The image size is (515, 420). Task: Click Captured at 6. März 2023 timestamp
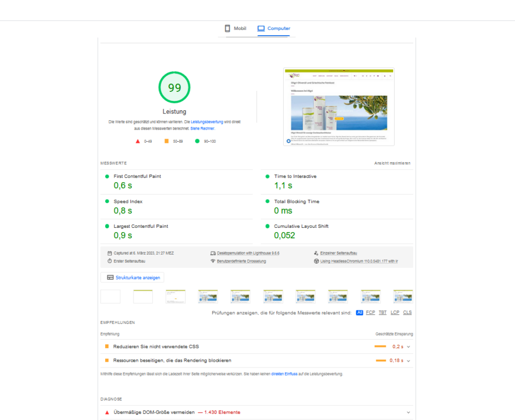pos(144,253)
